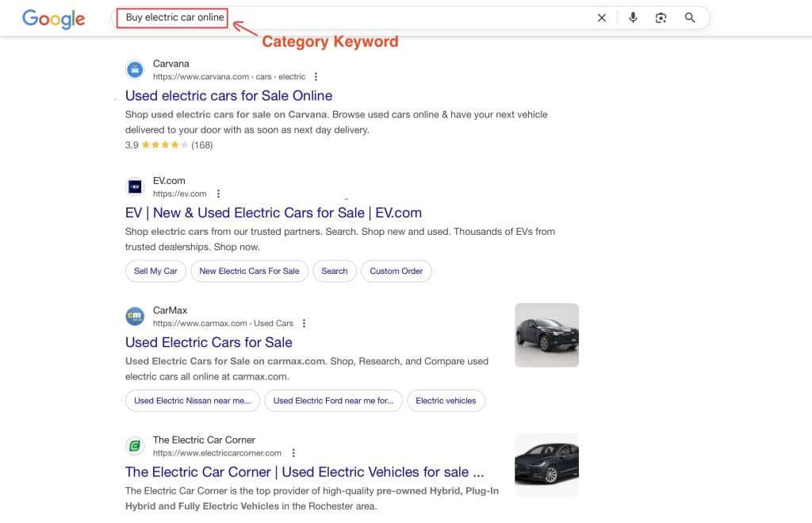The height and width of the screenshot is (523, 812).
Task: Click 'Used Electric Nissan near me...' chip
Action: coord(193,401)
